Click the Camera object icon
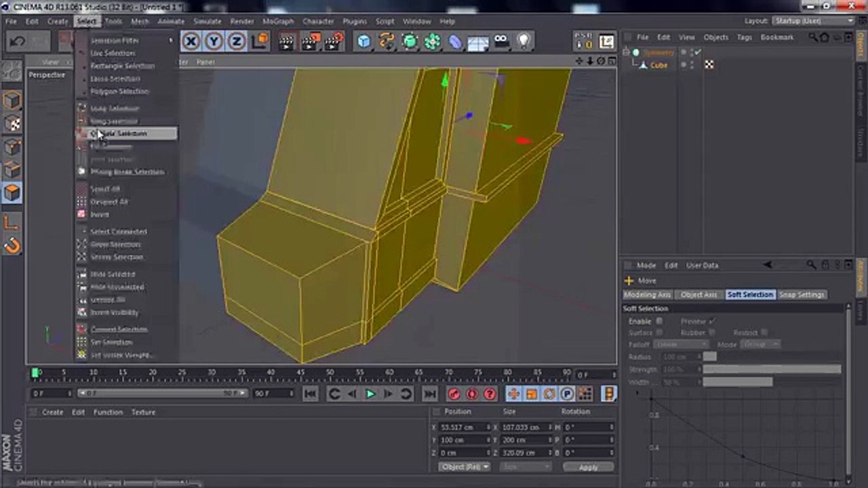The image size is (868, 488). pyautogui.click(x=501, y=42)
